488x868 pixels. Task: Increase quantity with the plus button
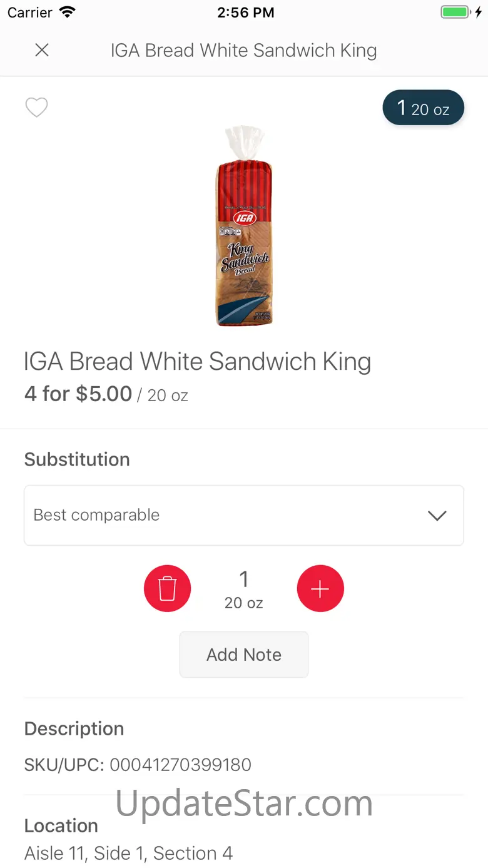pos(320,588)
